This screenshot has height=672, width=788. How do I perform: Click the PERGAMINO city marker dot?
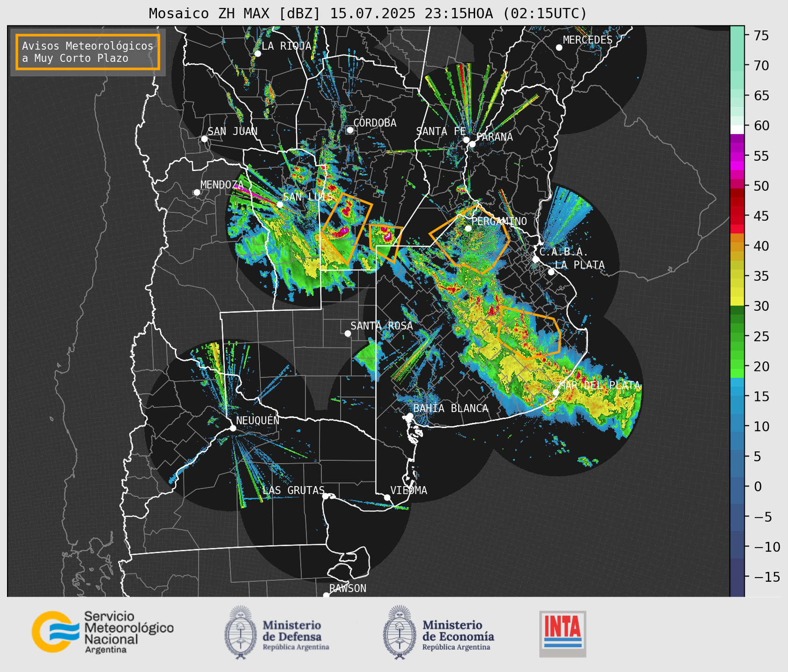coord(468,229)
